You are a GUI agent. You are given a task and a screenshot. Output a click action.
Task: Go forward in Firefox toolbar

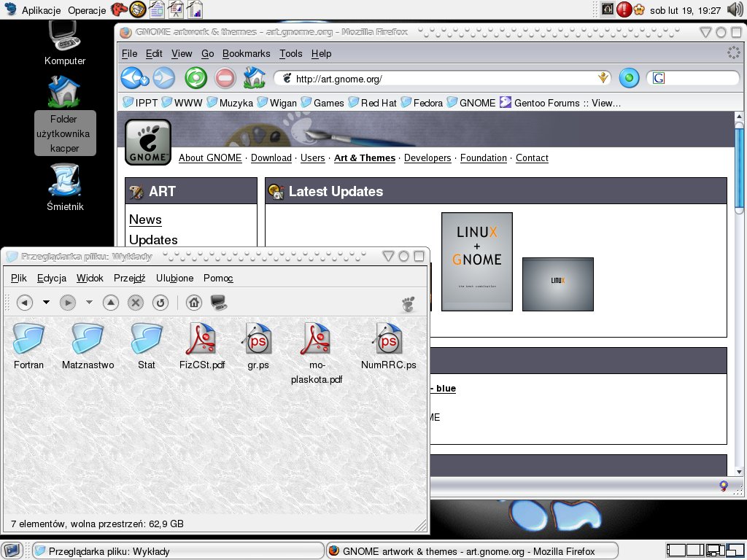(164, 78)
